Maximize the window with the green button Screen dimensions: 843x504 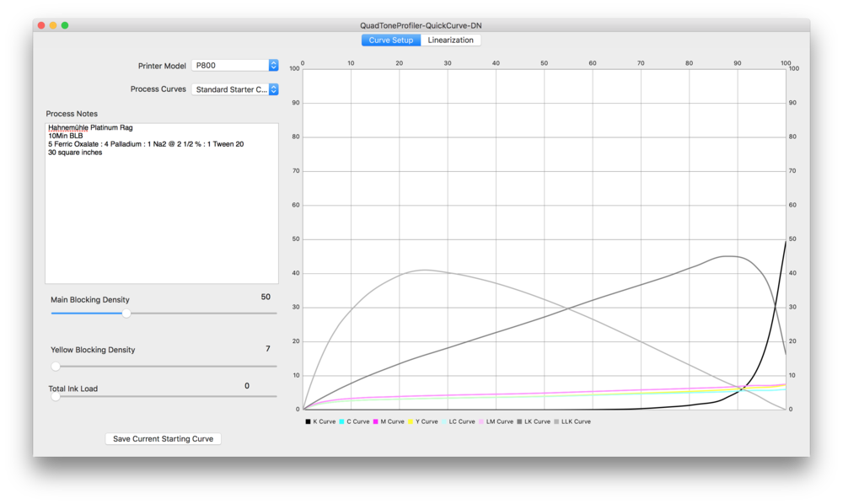65,25
